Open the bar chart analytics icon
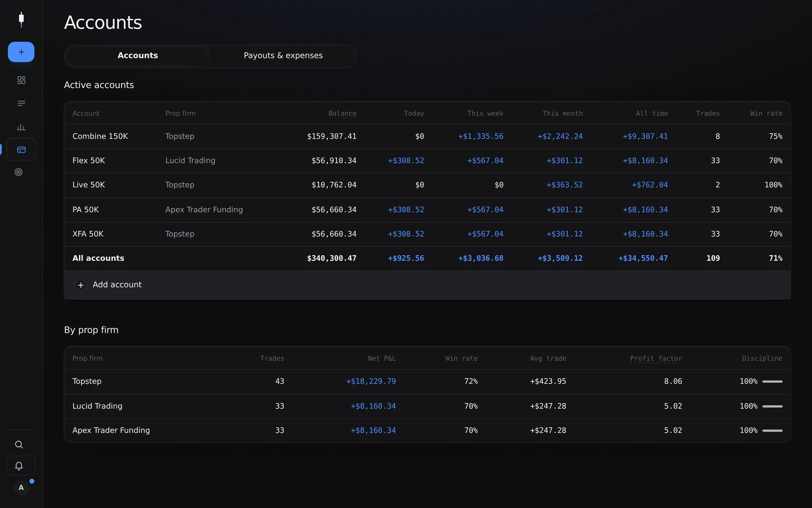 click(21, 127)
